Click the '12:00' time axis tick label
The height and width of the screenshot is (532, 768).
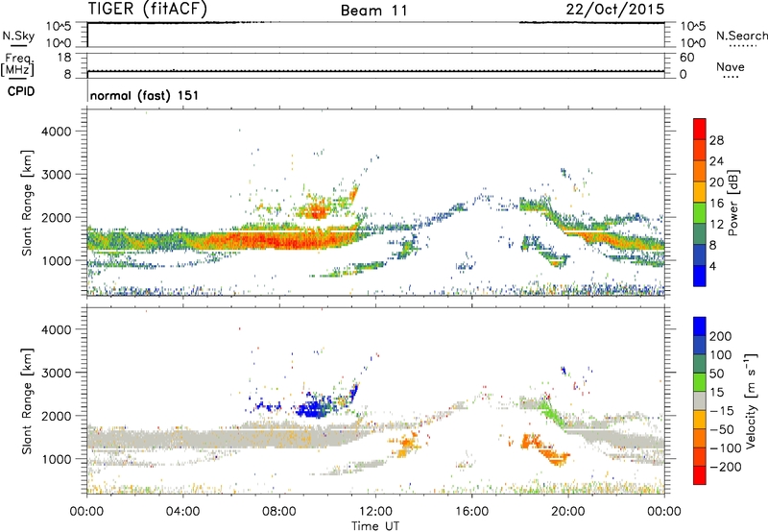(x=375, y=512)
